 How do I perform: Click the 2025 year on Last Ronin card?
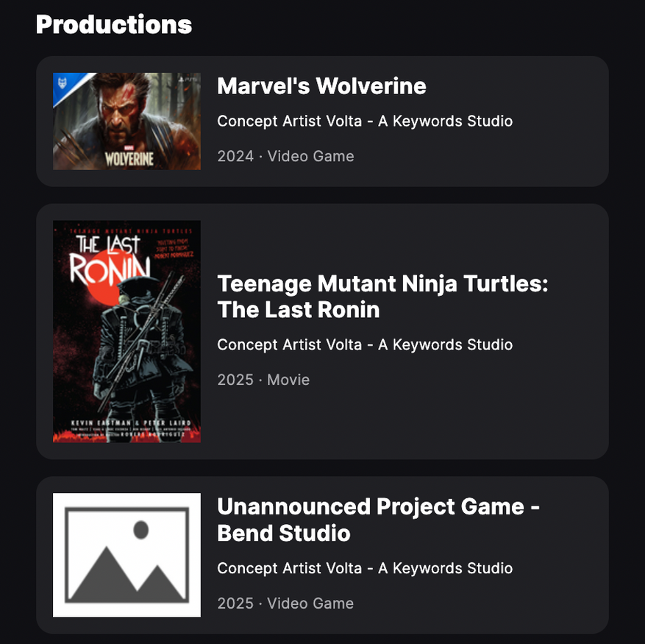click(235, 380)
